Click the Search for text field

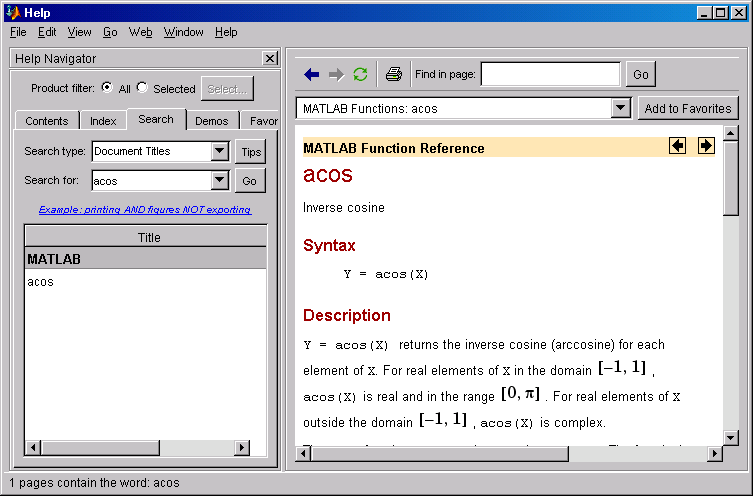pyautogui.click(x=152, y=181)
